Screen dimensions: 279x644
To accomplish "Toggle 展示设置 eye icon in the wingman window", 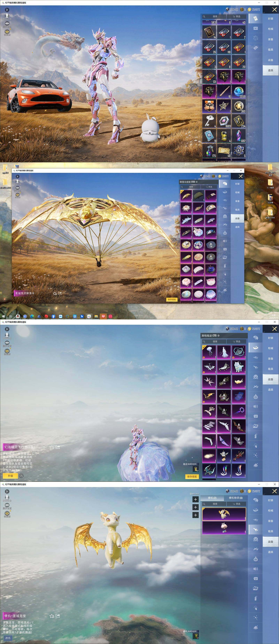I will coord(7,505).
